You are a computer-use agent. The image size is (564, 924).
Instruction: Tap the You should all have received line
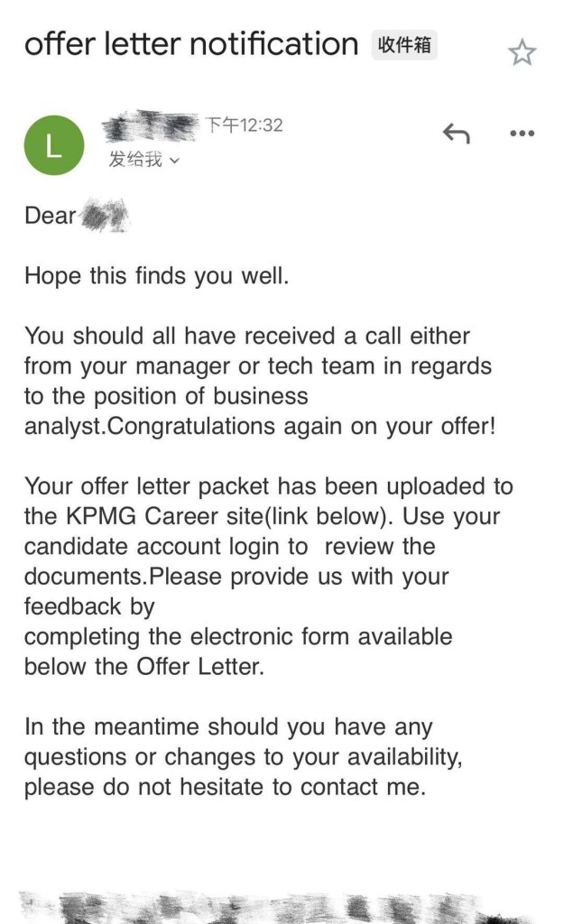coord(246,337)
